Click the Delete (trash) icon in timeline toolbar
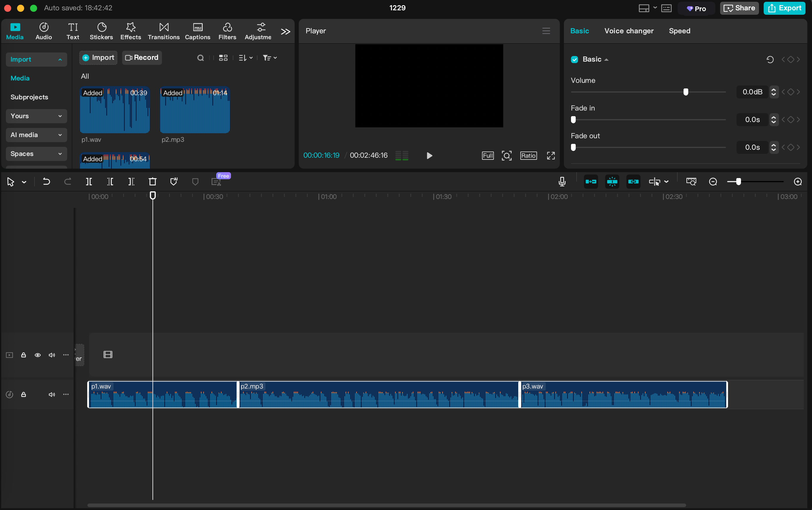The width and height of the screenshot is (812, 510). [152, 182]
